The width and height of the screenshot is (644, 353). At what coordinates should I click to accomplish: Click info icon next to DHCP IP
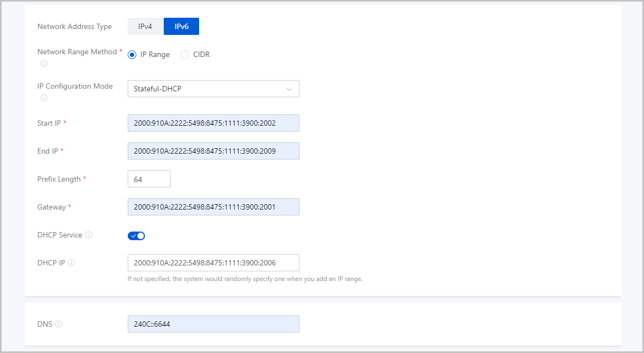coord(71,263)
